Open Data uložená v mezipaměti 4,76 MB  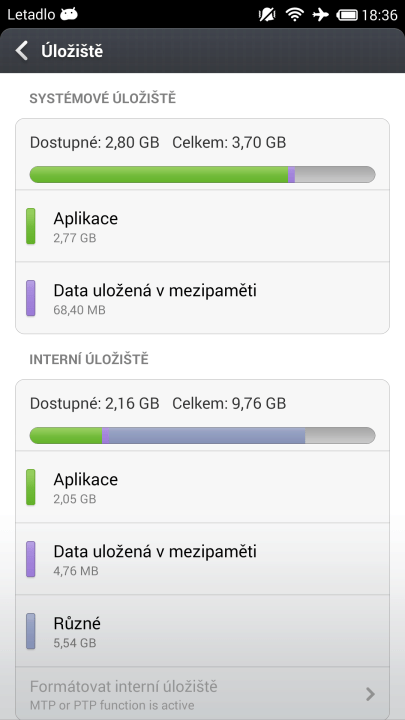pyautogui.click(x=202, y=559)
